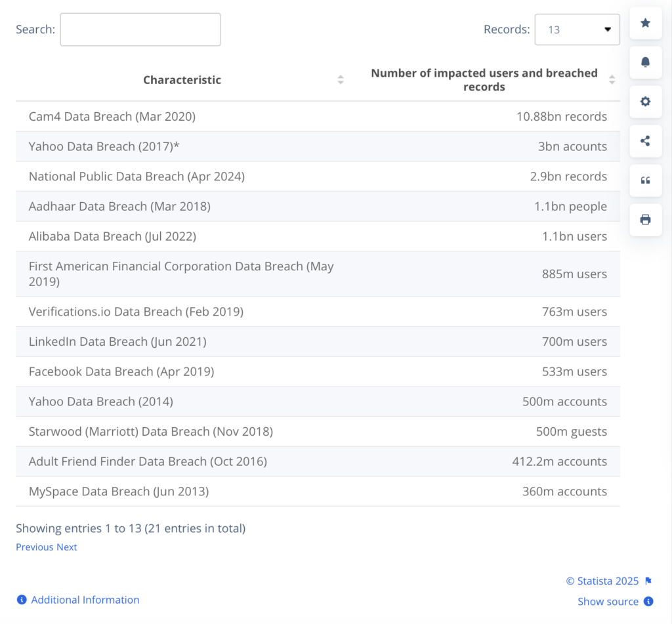672x624 pixels.
Task: Click the Characteristic column header
Action: point(182,80)
